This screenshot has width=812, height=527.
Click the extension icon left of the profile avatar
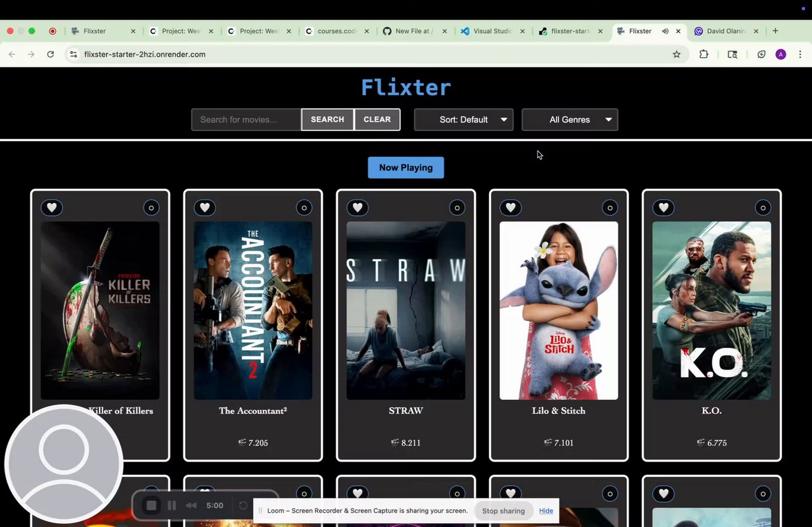tap(761, 55)
